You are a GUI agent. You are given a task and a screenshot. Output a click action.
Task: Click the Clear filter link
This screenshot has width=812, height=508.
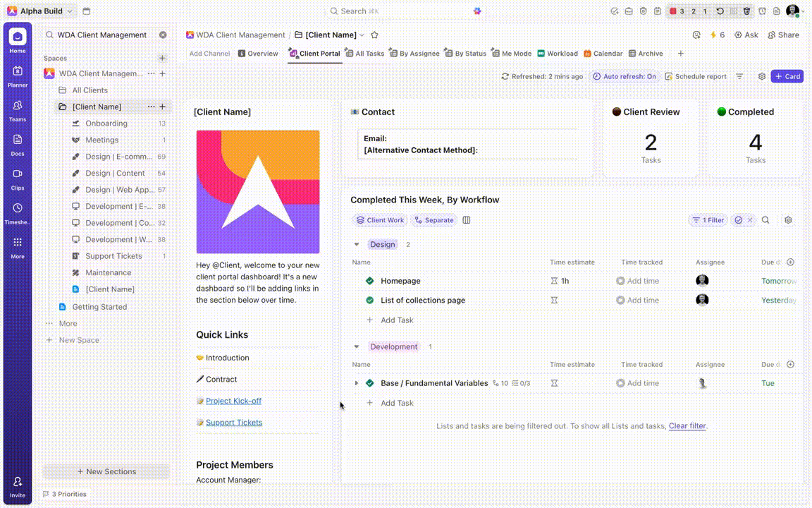click(x=687, y=426)
